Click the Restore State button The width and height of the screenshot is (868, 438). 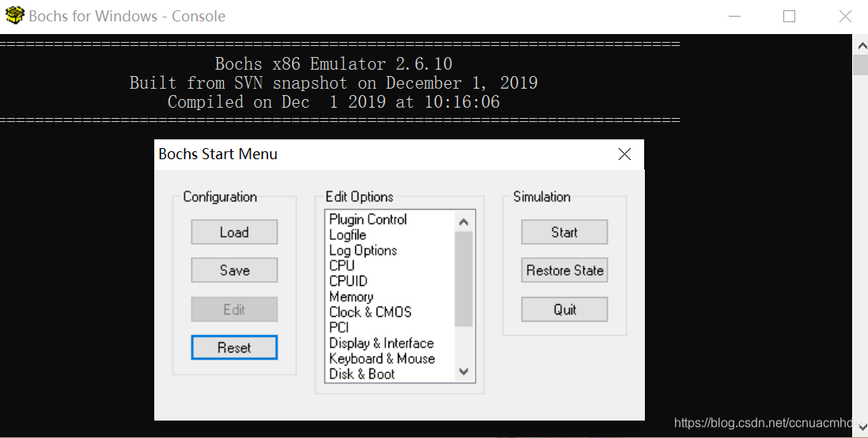[564, 271]
